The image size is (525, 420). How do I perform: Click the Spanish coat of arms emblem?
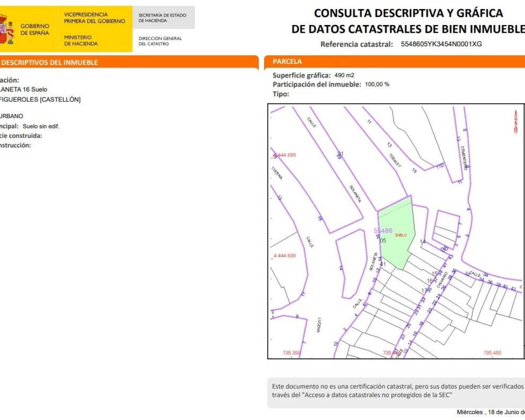tap(6, 29)
